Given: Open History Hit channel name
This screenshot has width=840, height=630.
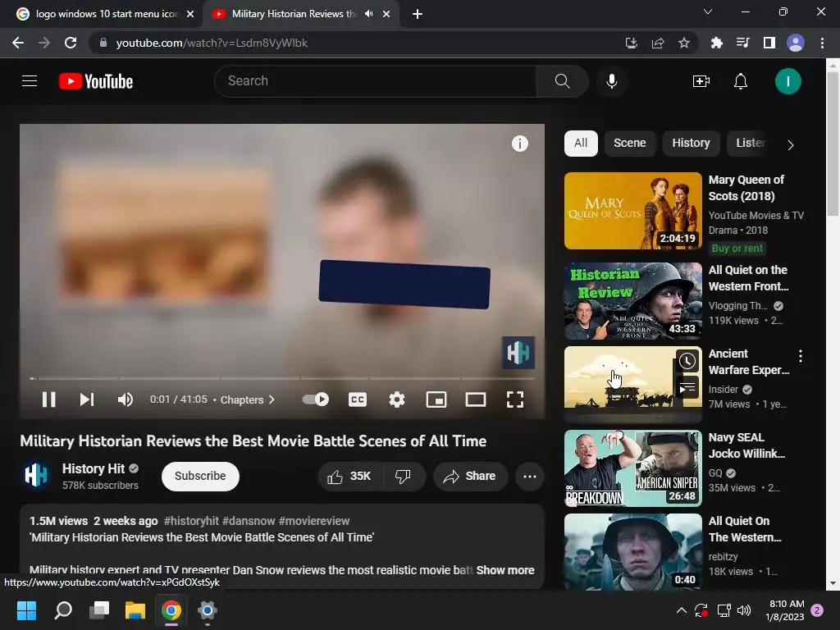Looking at the screenshot, I should click(x=94, y=468).
